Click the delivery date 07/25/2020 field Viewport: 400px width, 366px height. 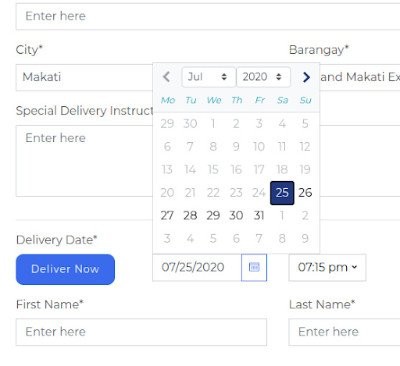coord(197,267)
